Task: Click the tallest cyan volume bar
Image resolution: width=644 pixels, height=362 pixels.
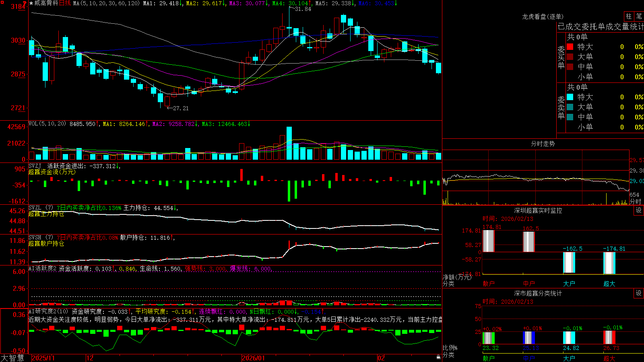Action: tap(289, 144)
